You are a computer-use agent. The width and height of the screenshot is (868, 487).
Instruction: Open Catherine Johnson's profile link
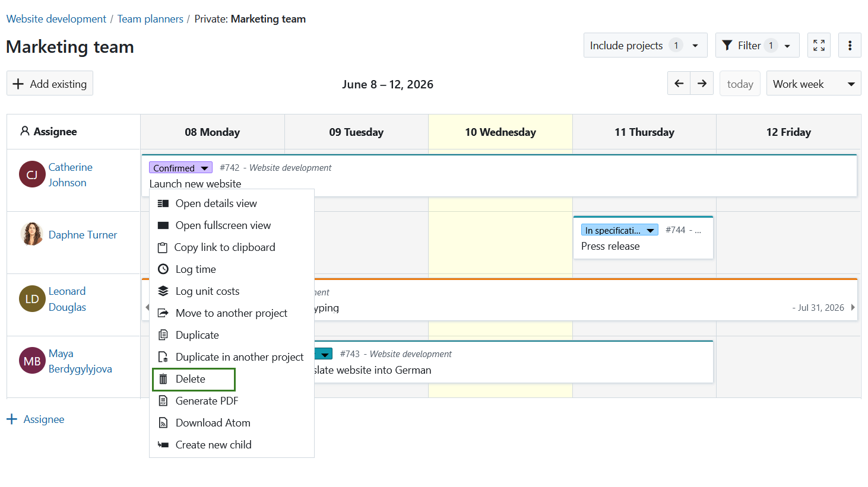pos(70,175)
